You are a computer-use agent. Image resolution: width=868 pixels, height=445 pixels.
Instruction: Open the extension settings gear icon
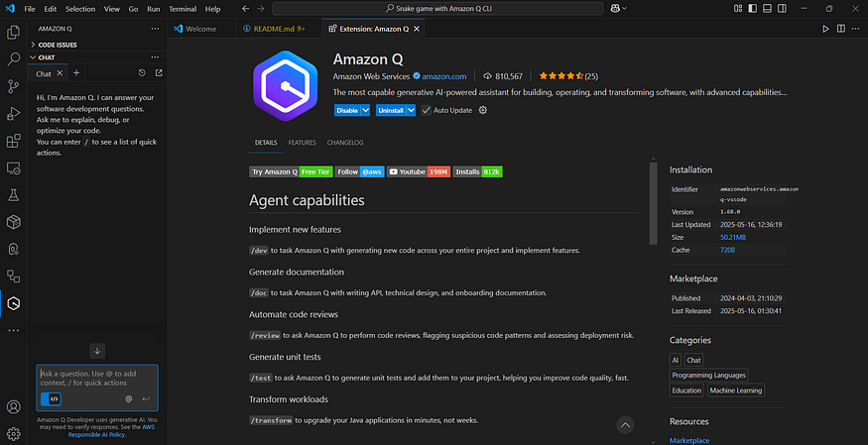coord(483,110)
